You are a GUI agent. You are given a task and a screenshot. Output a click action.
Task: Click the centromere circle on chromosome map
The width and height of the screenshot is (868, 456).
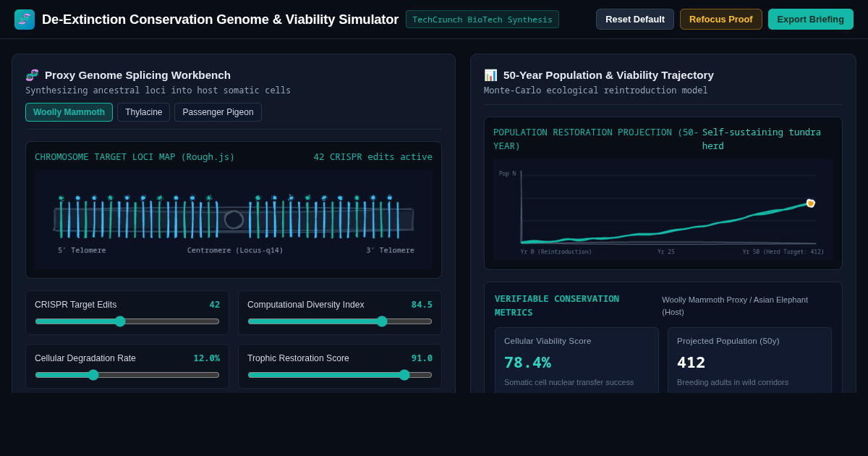click(234, 219)
